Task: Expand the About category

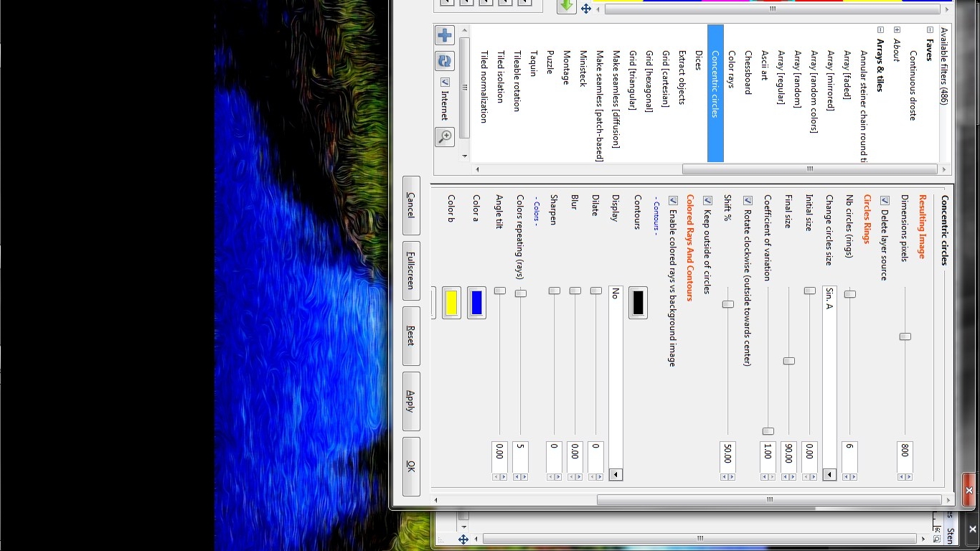Action: [x=897, y=30]
